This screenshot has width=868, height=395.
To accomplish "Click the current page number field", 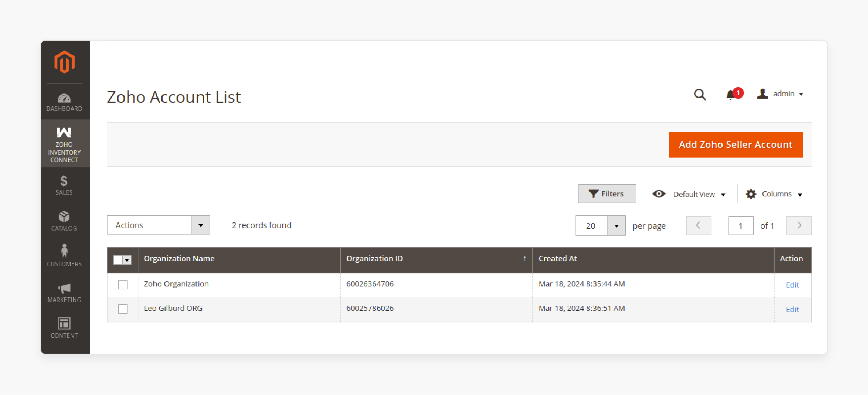I will 741,225.
